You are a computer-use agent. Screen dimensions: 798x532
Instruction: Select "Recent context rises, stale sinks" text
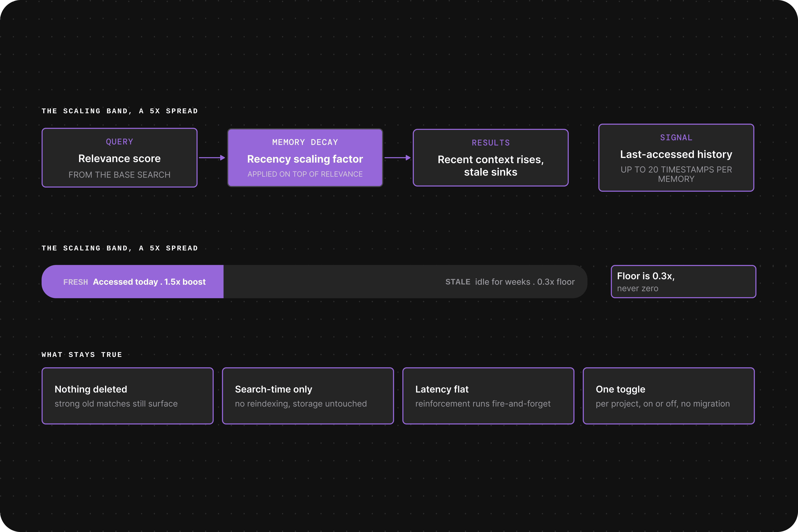click(491, 166)
